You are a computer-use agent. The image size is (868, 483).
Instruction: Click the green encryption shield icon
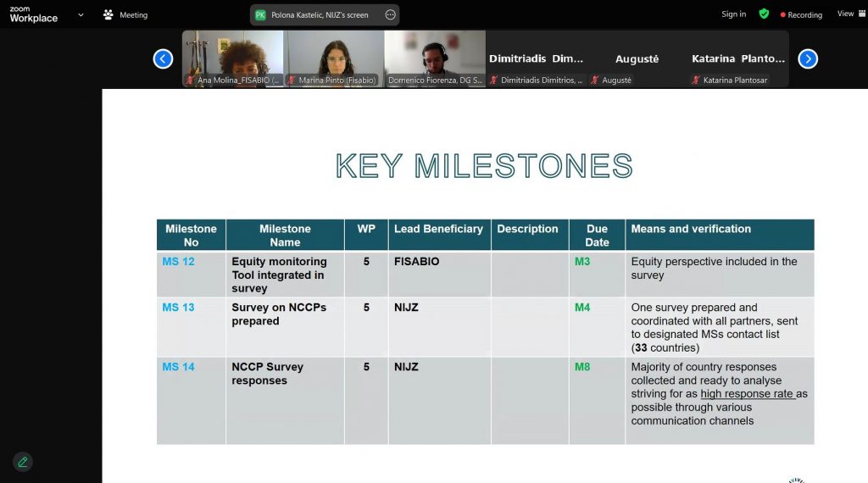click(764, 14)
